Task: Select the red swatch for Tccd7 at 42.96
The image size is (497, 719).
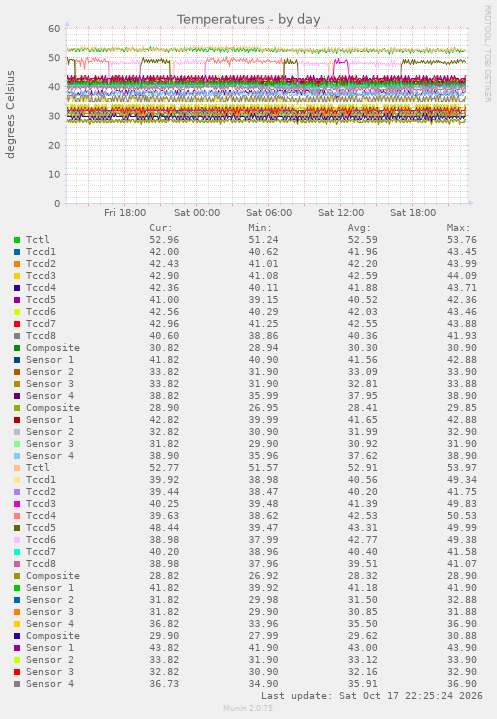Action: (17, 324)
